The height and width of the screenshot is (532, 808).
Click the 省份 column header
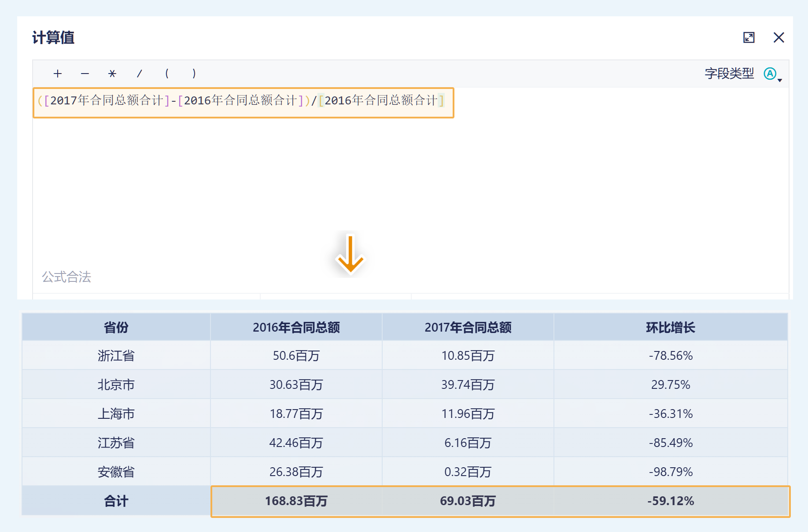pyautogui.click(x=116, y=327)
